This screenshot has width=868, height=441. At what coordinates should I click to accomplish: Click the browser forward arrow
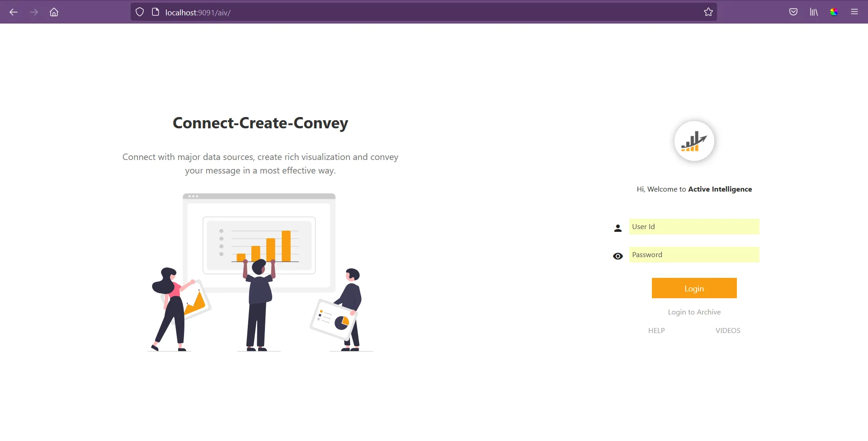point(34,12)
